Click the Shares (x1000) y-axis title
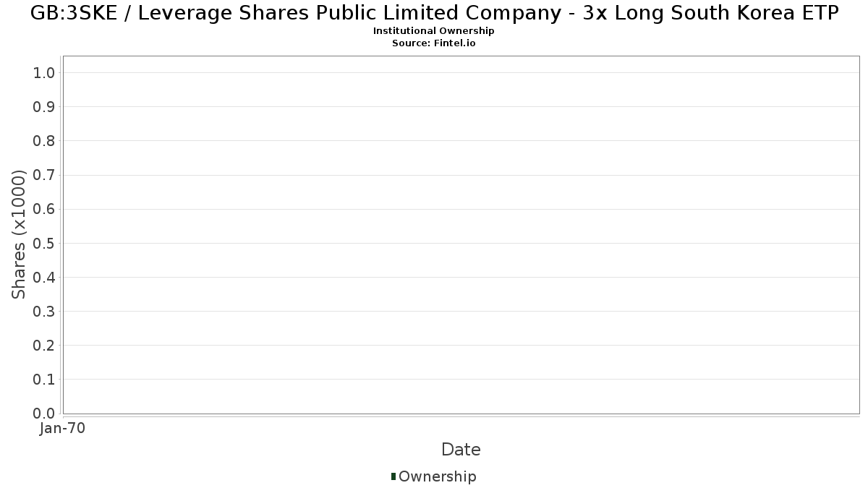This screenshot has width=868, height=488. coord(19,235)
